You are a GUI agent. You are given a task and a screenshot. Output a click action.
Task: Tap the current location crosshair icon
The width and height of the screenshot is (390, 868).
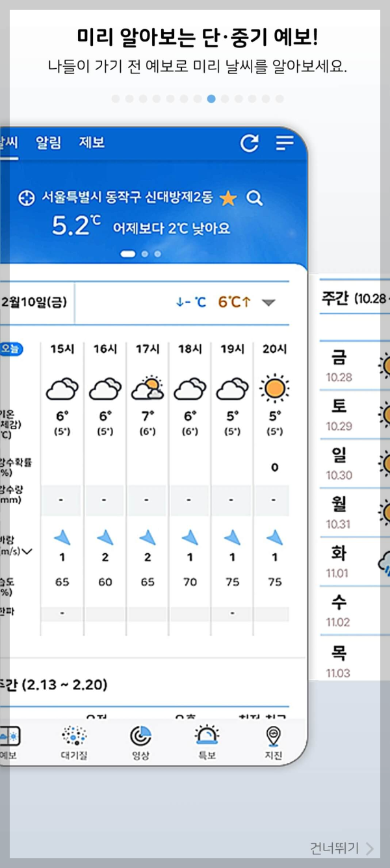26,197
